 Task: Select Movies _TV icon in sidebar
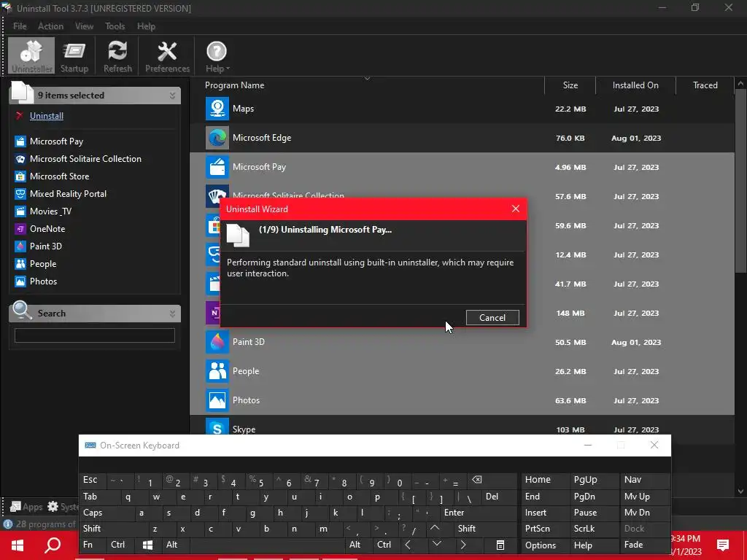[x=20, y=211]
